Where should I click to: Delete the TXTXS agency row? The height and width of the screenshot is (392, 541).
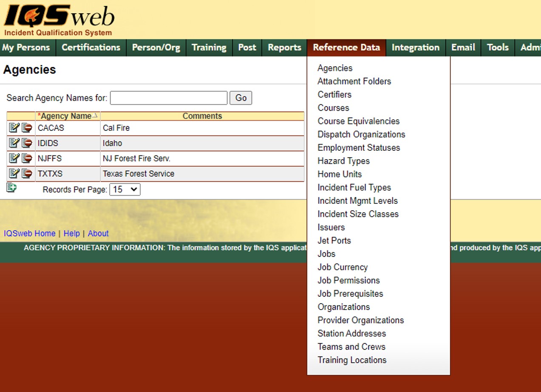coord(27,173)
